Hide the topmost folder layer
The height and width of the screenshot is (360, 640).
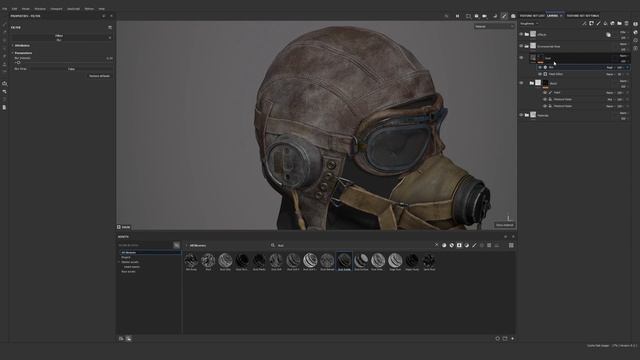pos(521,34)
